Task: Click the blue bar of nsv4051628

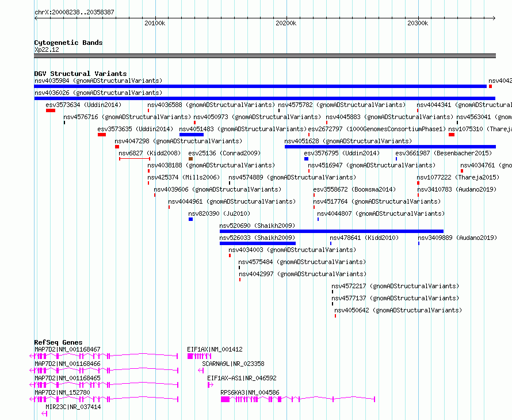Action: click(390, 147)
